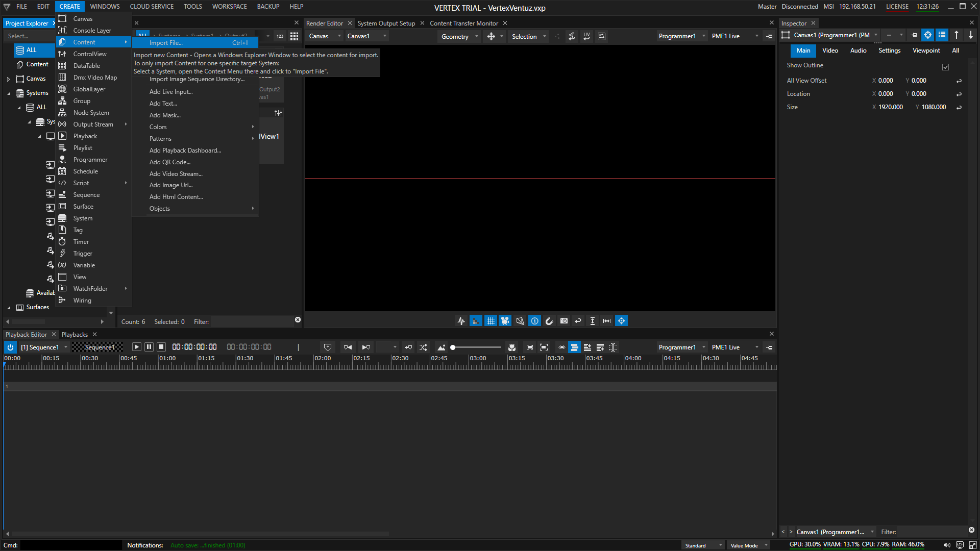Toggle the video camera icon below the viewport

pos(505,321)
